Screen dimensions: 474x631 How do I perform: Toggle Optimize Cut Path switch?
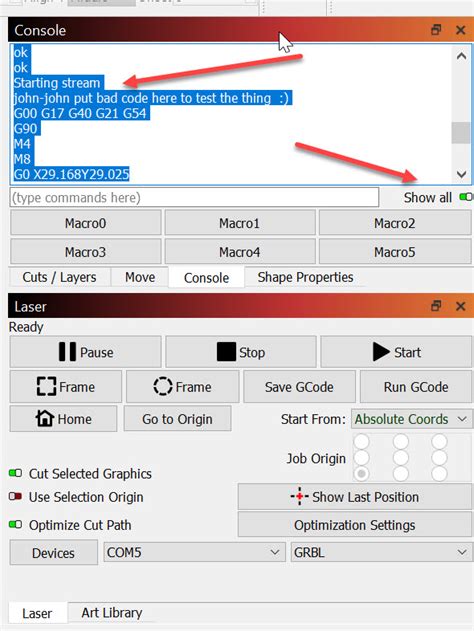[15, 524]
